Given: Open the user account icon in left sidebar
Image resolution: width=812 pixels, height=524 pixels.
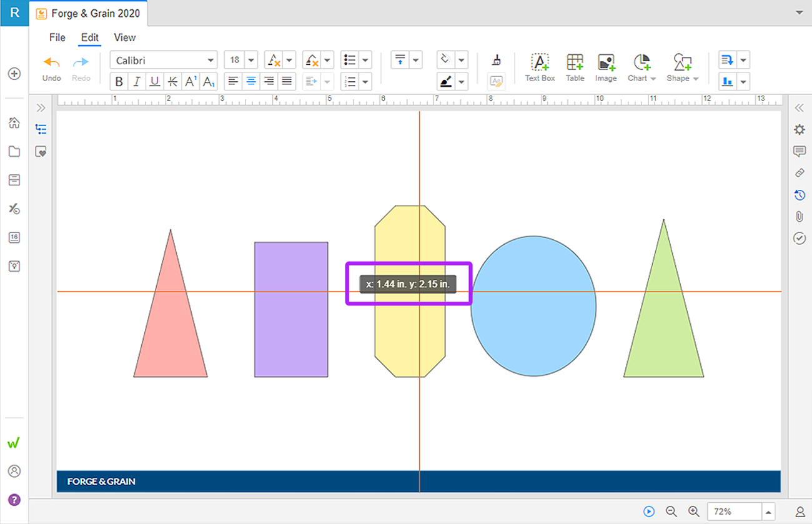Looking at the screenshot, I should [x=14, y=471].
